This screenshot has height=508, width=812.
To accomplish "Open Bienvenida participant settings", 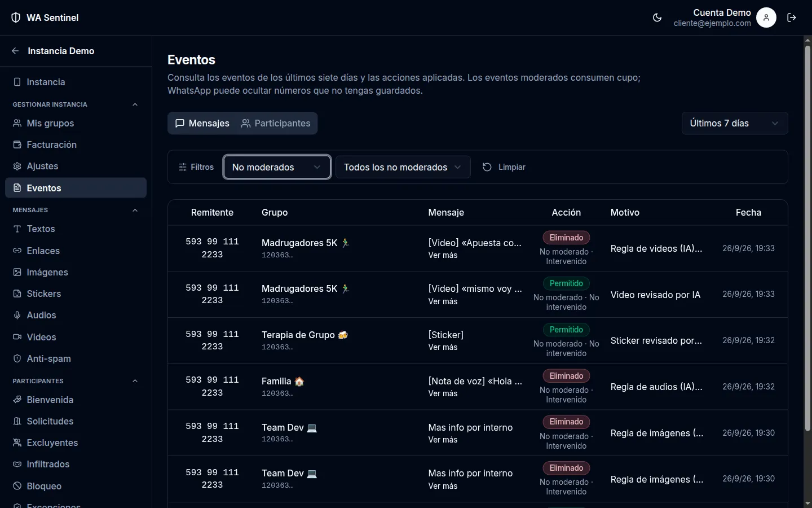I will click(x=76, y=400).
